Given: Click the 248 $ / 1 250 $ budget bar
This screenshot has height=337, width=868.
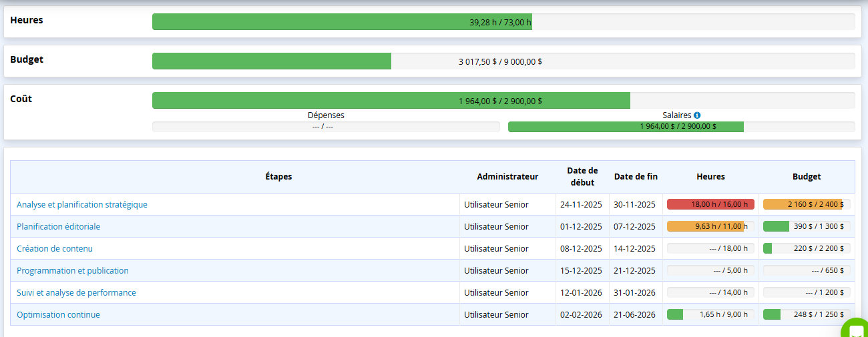Looking at the screenshot, I should [807, 315].
